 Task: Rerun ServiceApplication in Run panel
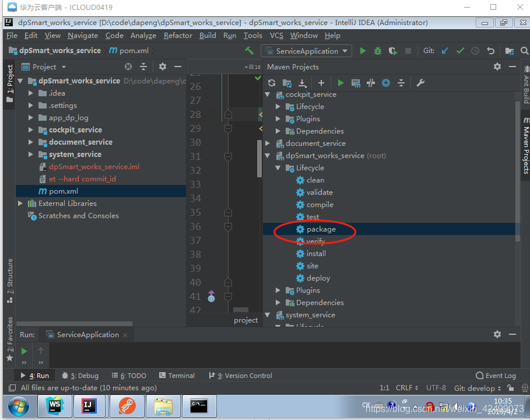point(24,351)
